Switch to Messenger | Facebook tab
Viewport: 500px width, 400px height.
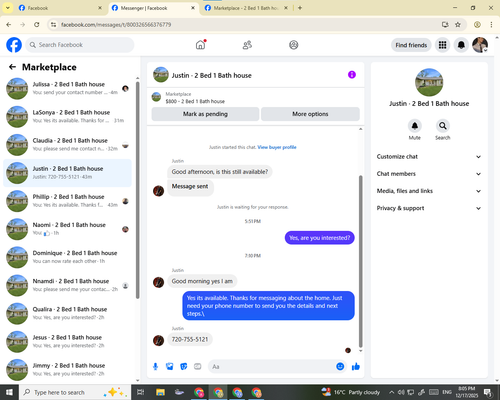[x=153, y=8]
